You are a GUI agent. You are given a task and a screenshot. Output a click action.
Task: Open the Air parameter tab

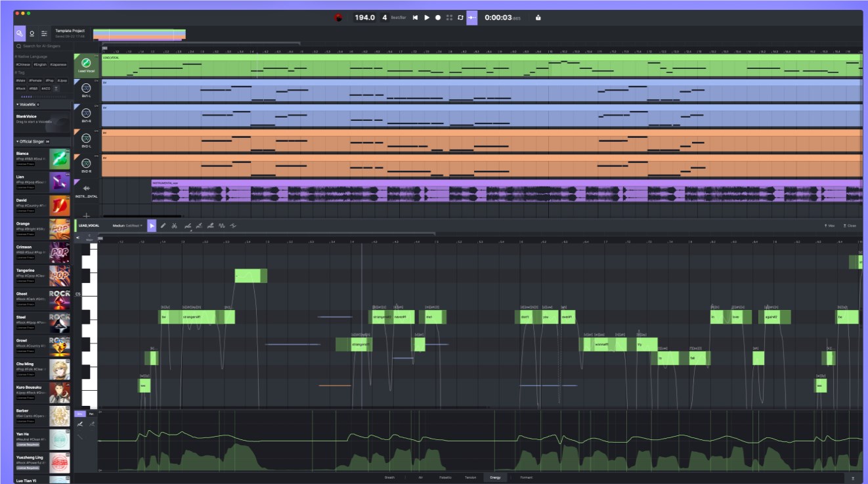(x=420, y=477)
